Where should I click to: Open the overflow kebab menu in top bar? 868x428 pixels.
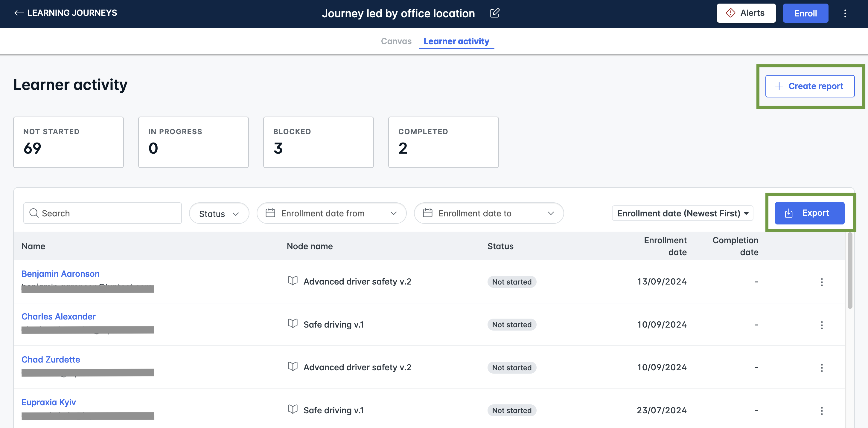[845, 13]
